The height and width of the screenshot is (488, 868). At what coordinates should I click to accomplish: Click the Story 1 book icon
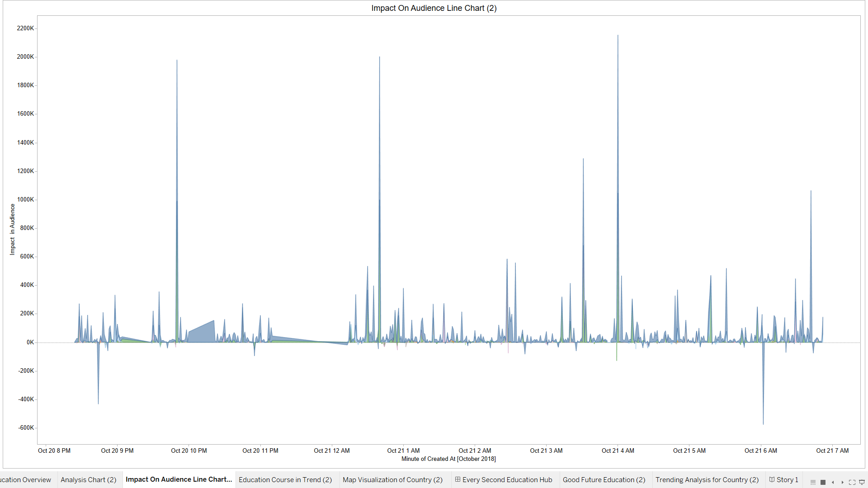point(772,479)
